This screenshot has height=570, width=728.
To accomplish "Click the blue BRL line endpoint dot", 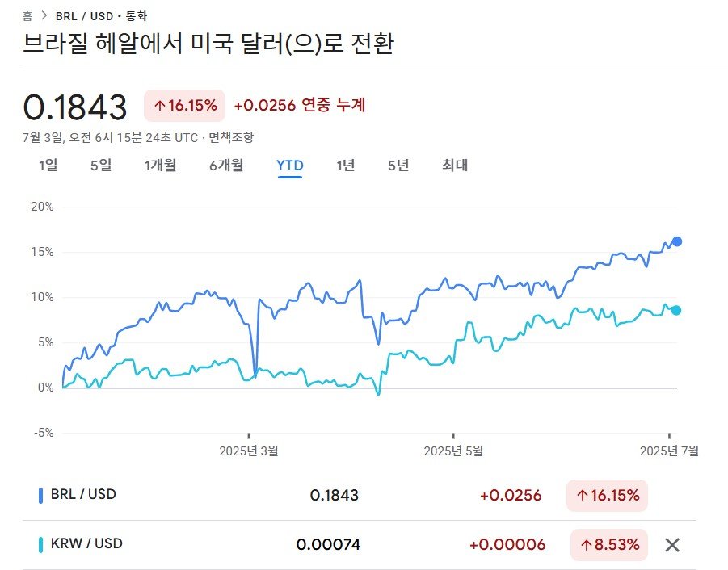I will [x=677, y=241].
